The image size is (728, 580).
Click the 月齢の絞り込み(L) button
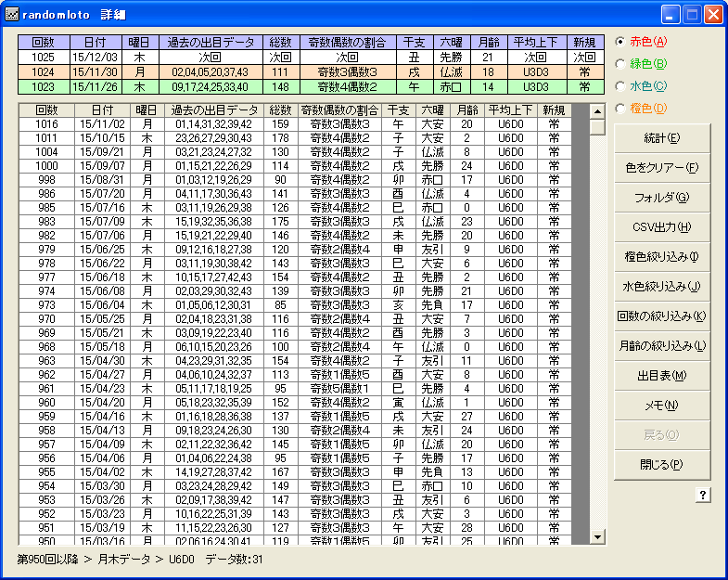662,346
